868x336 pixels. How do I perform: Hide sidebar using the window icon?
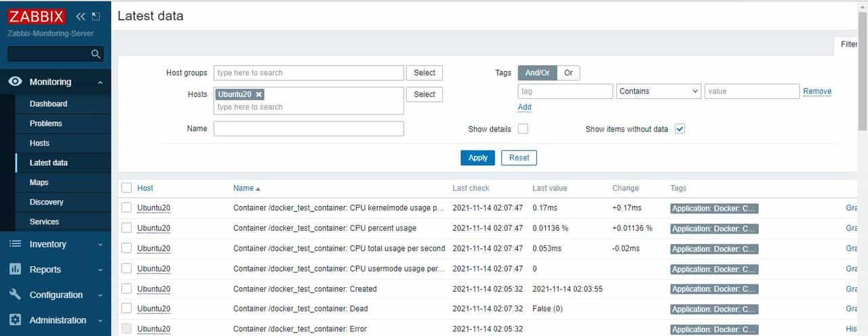(x=96, y=16)
